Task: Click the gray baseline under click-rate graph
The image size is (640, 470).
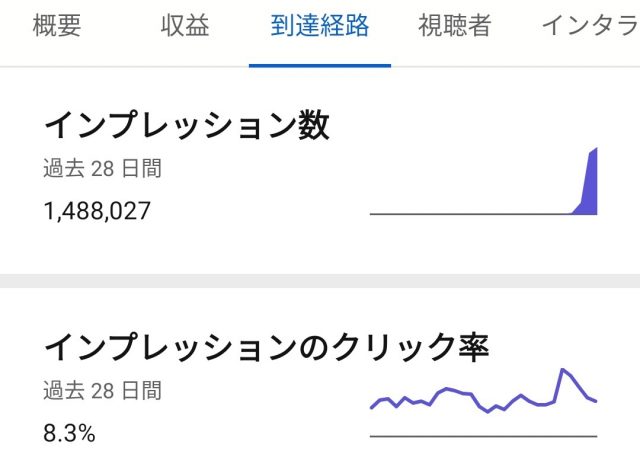Action: click(x=483, y=436)
